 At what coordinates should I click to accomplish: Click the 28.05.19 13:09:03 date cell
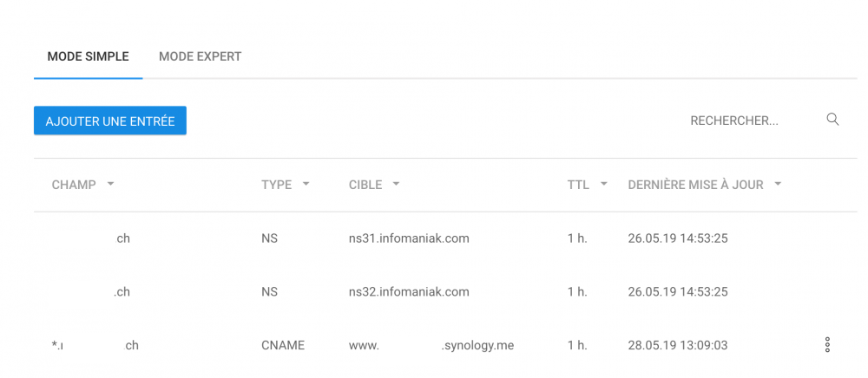click(x=677, y=345)
